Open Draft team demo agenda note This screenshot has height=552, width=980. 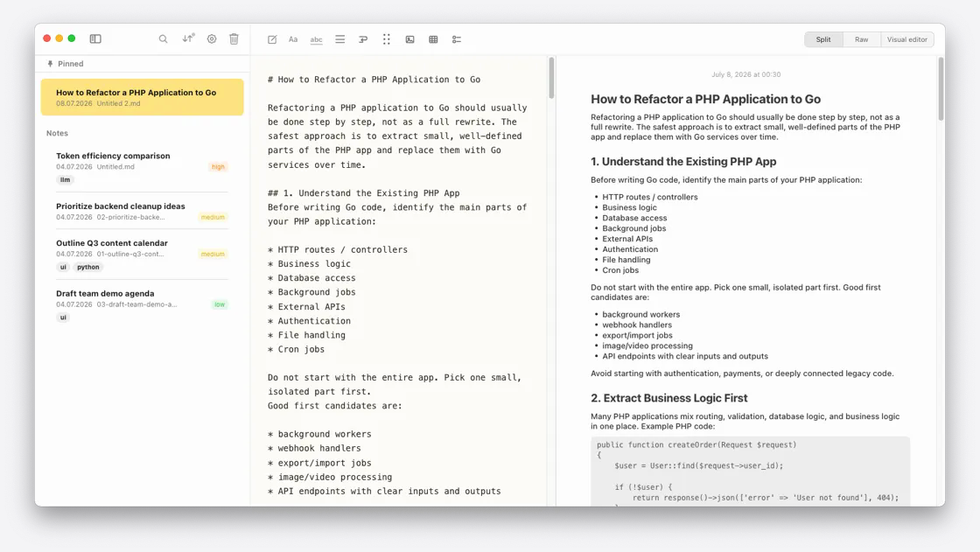pyautogui.click(x=143, y=305)
